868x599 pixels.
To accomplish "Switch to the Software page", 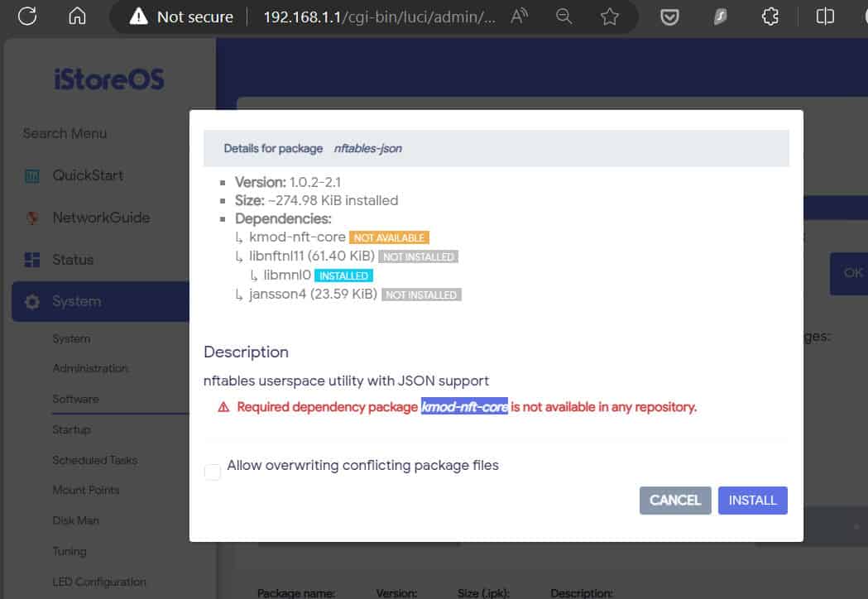I will [x=75, y=398].
